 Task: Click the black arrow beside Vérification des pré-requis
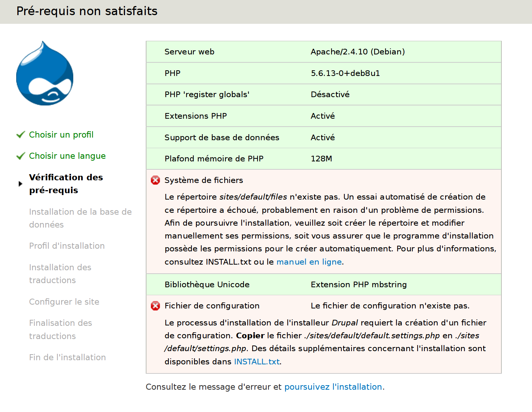pos(20,184)
